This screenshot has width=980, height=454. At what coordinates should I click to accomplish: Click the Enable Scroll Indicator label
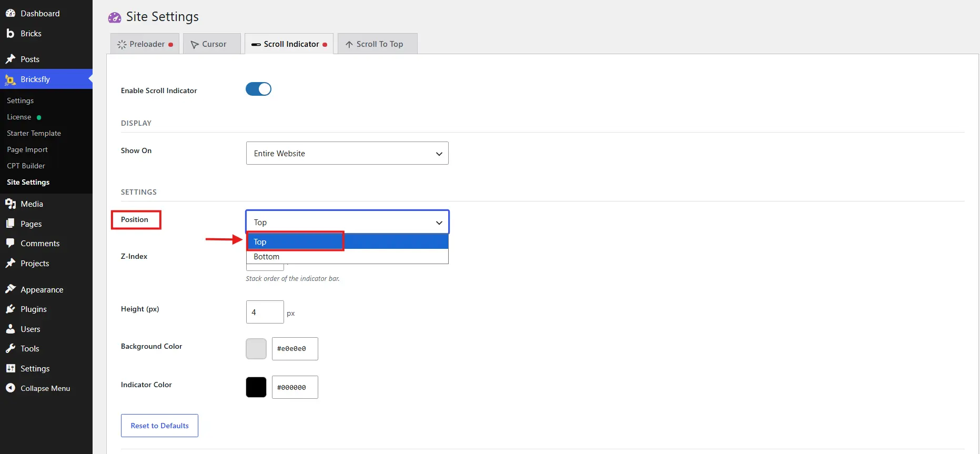159,90
